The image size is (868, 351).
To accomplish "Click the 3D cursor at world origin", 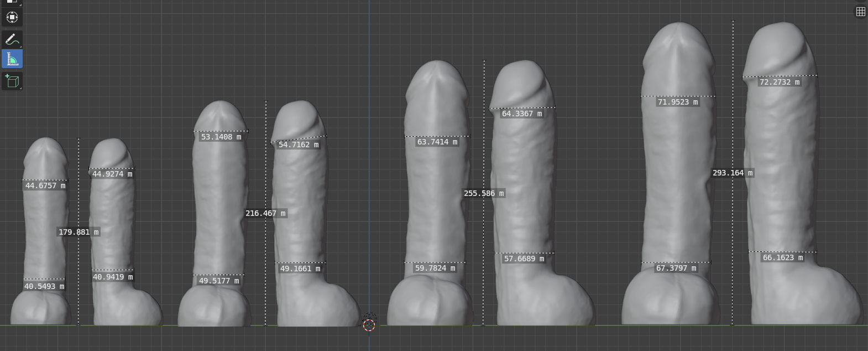I will tap(369, 323).
